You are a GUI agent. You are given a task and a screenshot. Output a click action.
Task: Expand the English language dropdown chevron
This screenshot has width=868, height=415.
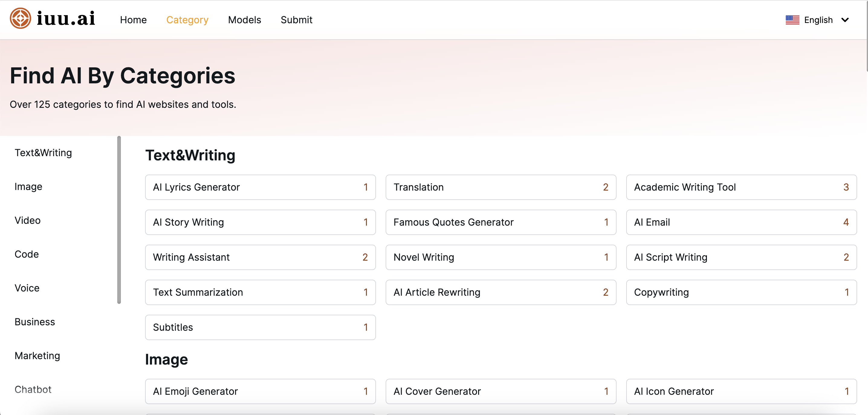844,20
